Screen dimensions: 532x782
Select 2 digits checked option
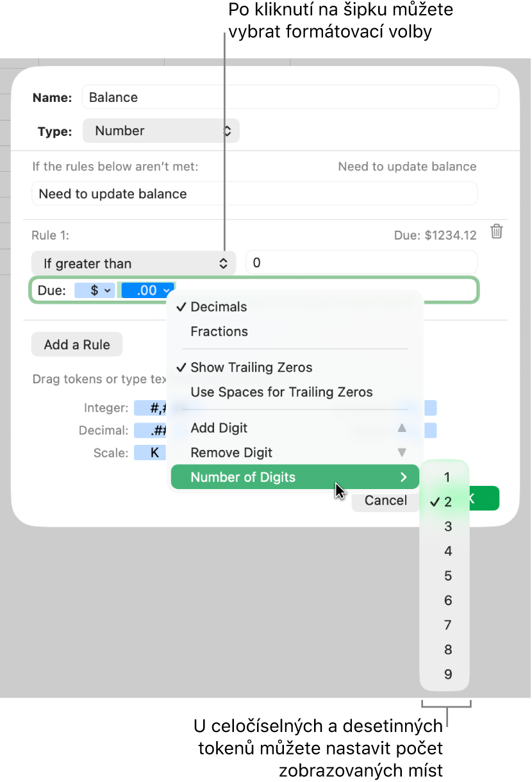[x=447, y=502]
